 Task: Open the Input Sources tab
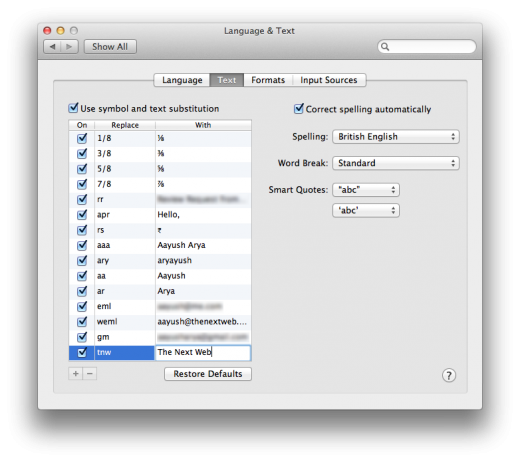coord(329,80)
